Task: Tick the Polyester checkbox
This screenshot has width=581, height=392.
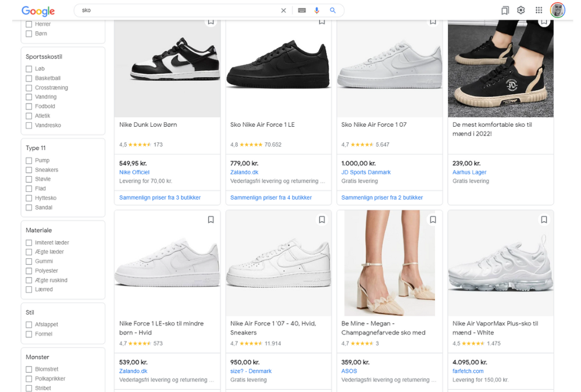Action: pyautogui.click(x=29, y=271)
